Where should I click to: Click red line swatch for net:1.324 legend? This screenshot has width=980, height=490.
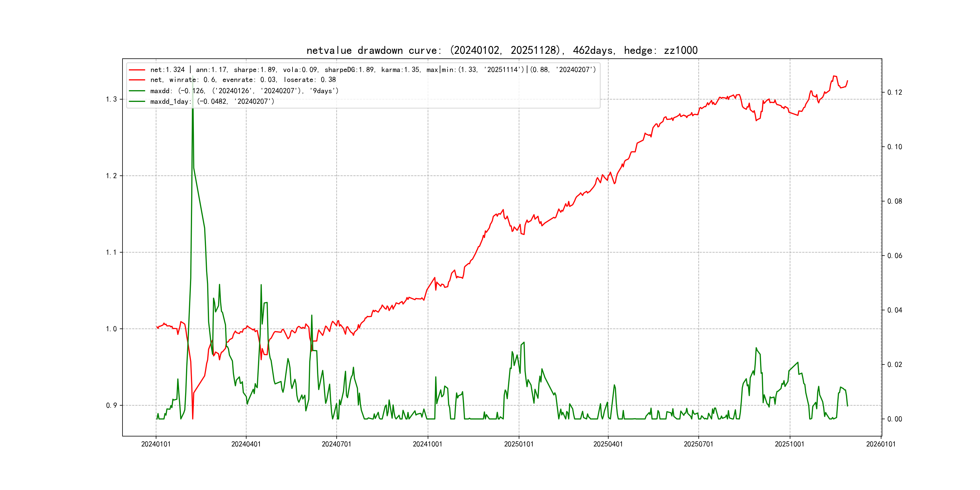click(137, 70)
